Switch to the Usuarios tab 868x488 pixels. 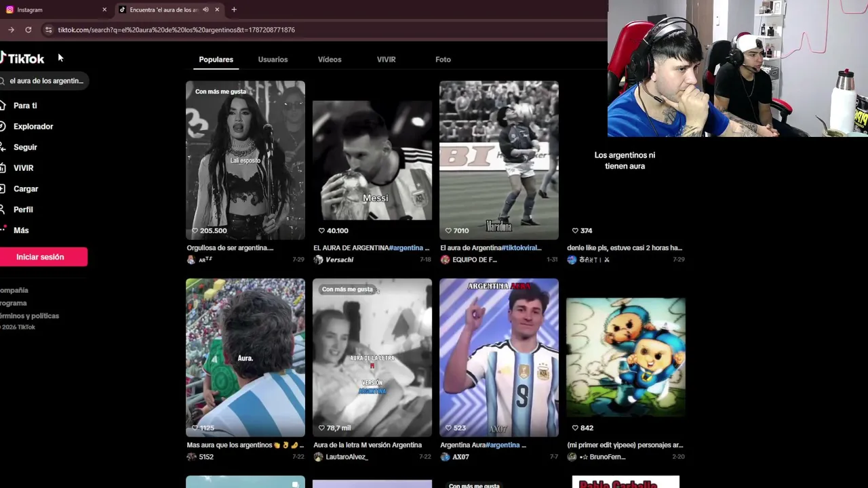[x=273, y=60]
